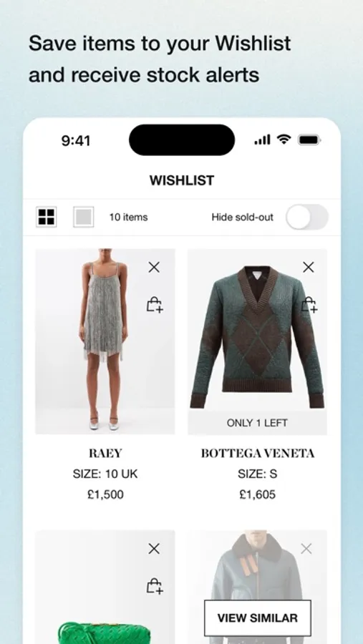Open the green woven bag image
363x644 pixels.
coord(105,587)
